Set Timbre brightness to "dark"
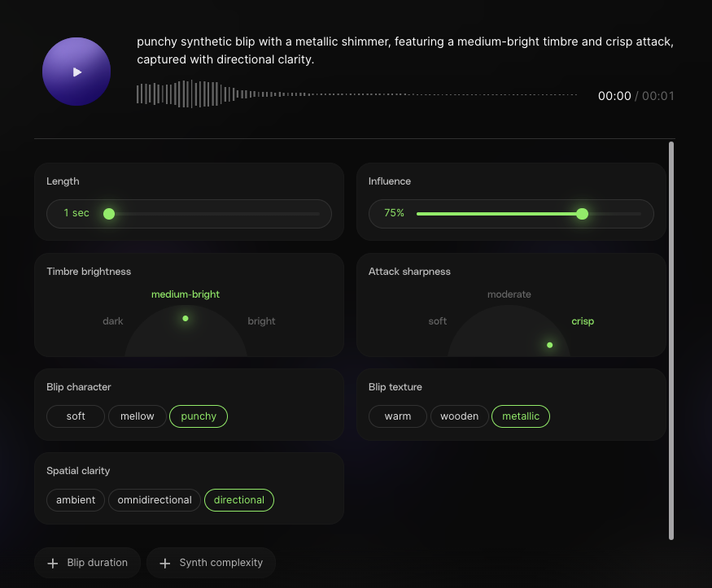The height and width of the screenshot is (588, 712). 112,321
